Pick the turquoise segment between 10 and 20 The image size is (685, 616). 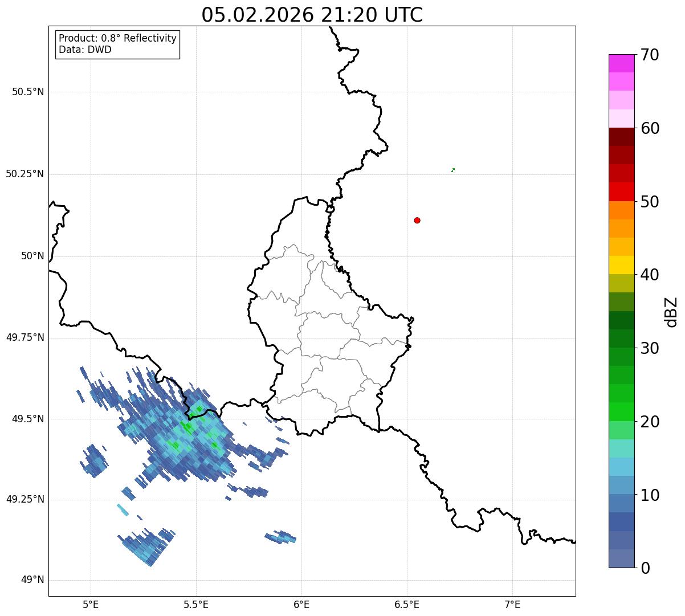pos(622,448)
